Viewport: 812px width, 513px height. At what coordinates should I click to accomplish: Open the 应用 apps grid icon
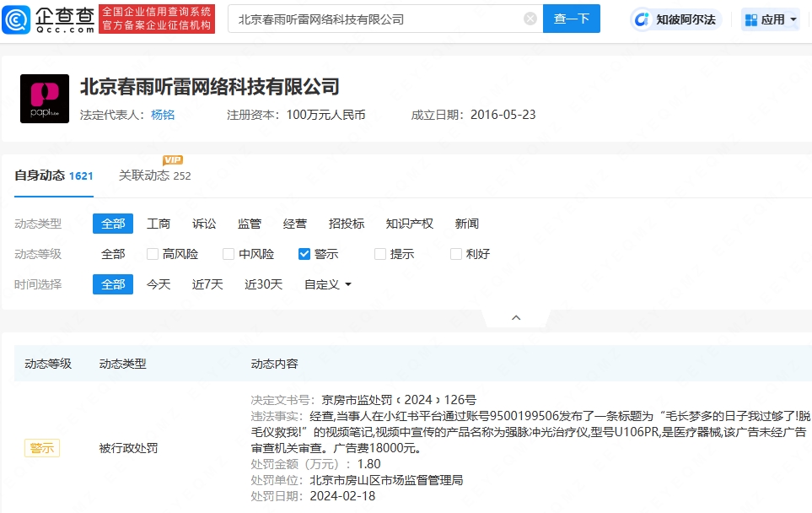pos(751,19)
